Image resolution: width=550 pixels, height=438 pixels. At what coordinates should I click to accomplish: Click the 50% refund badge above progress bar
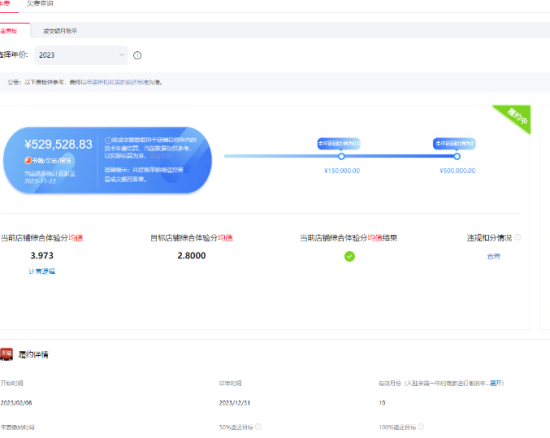[x=338, y=143]
